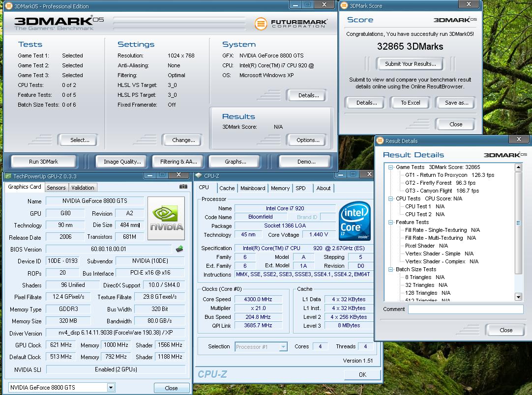Click the Core Speed value 4300.0 MHz
This screenshot has height=395, width=532.
coord(258,299)
